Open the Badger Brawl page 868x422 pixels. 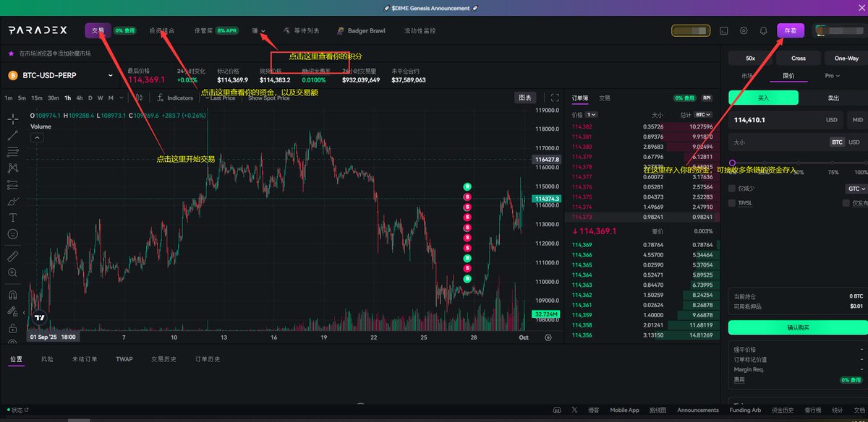pyautogui.click(x=361, y=31)
